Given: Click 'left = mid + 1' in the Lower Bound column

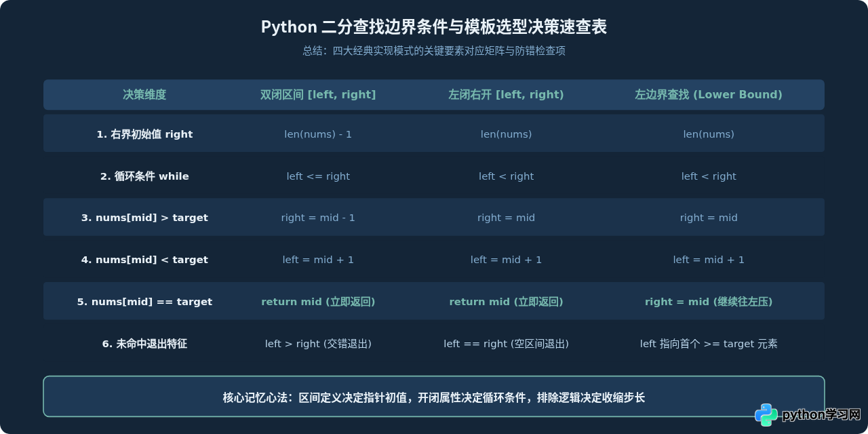Looking at the screenshot, I should (x=709, y=260).
